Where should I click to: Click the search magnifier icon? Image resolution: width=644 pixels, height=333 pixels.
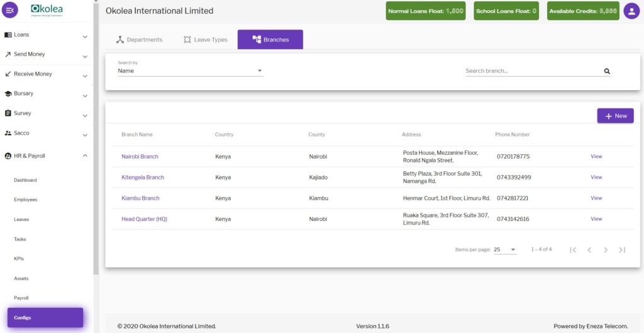point(607,71)
